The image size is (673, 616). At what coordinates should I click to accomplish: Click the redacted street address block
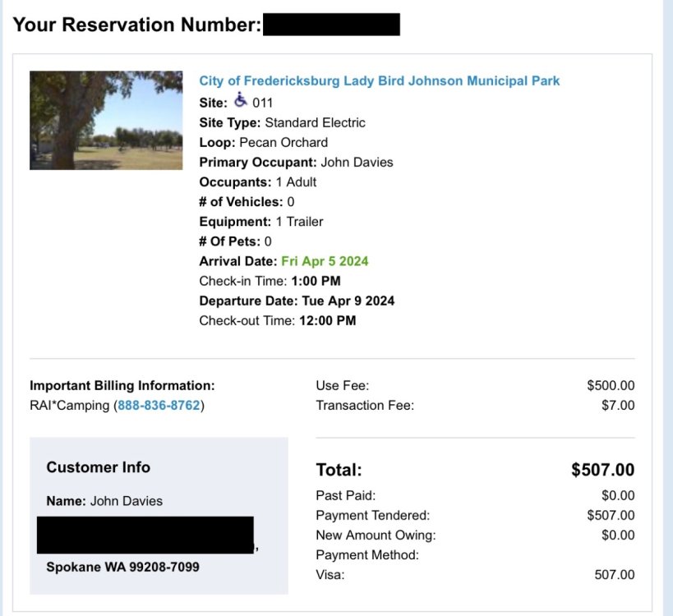click(145, 534)
